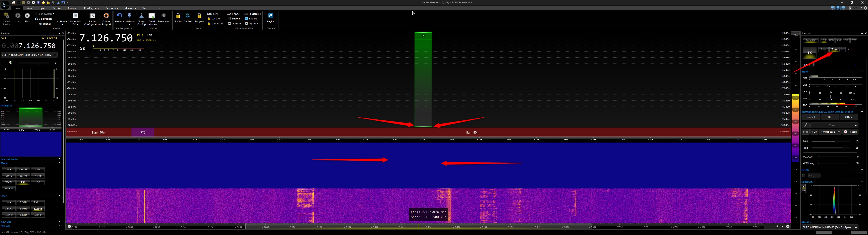This screenshot has height=235, width=868.
Task: Disable the Noise Blanker Enable checkbox
Action: coord(246,19)
